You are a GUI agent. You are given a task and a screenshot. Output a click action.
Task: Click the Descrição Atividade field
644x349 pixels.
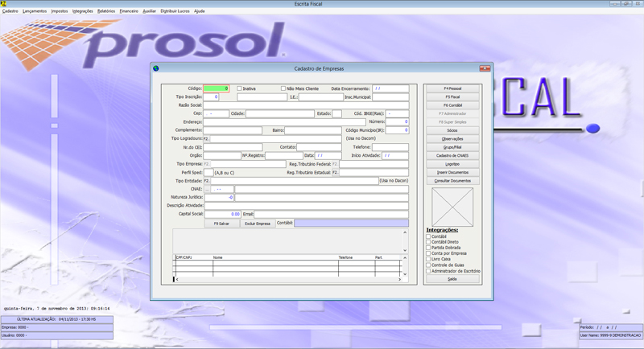[x=306, y=206]
